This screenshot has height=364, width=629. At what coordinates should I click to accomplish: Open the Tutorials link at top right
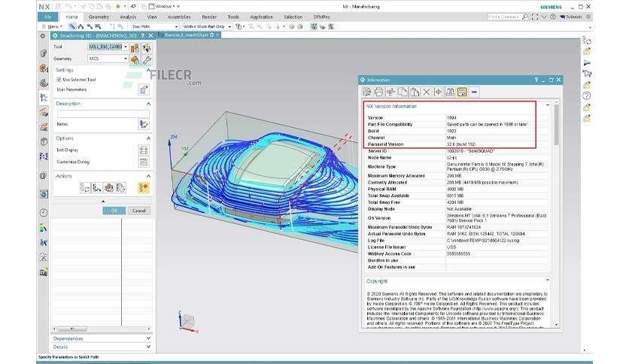(571, 17)
